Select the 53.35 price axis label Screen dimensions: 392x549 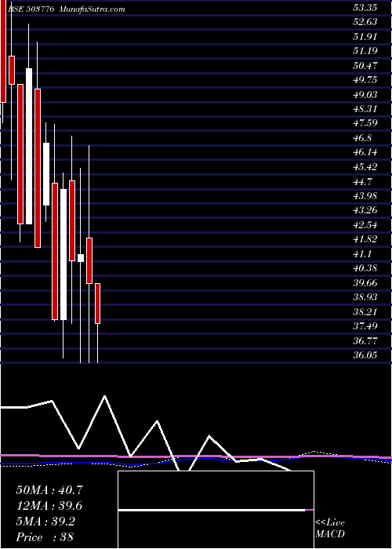365,8
